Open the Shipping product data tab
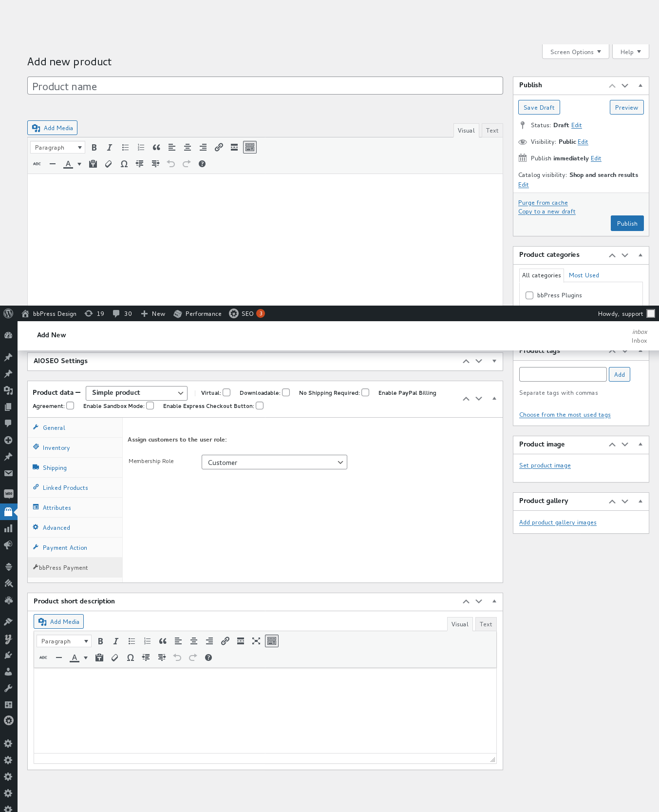The height and width of the screenshot is (812, 659). click(x=75, y=467)
